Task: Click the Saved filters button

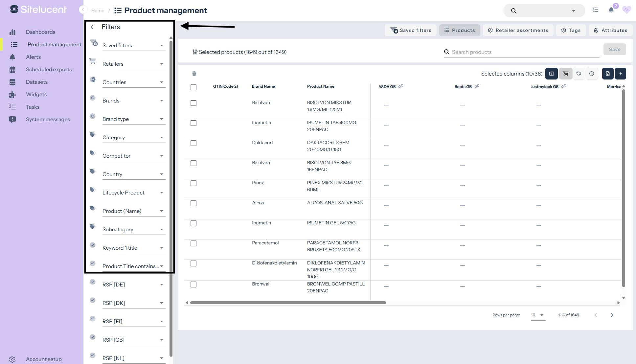Action: (411, 30)
